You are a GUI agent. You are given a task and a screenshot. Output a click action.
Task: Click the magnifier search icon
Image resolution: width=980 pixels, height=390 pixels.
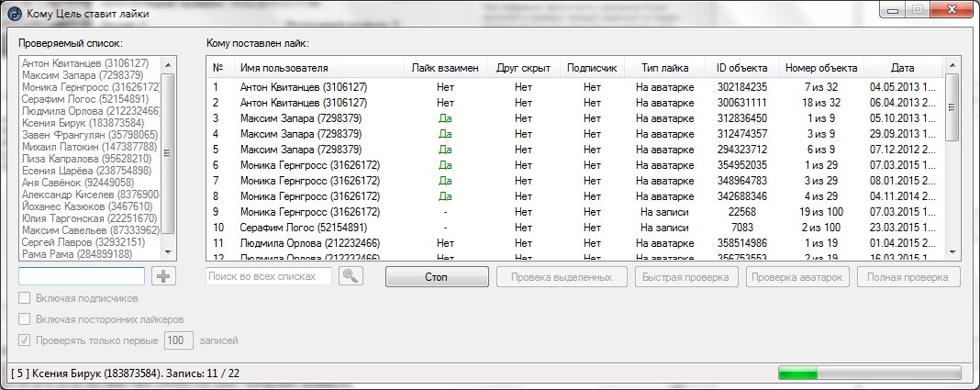351,276
